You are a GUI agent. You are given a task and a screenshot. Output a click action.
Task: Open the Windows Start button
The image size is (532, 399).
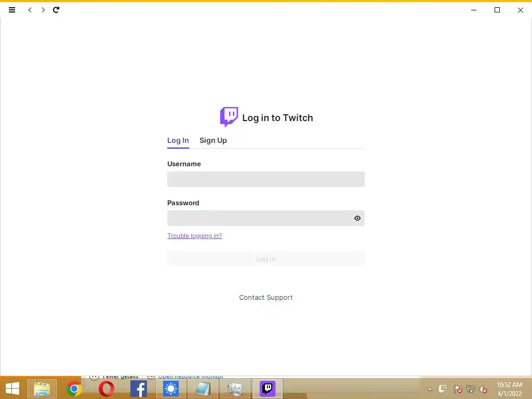[12, 389]
